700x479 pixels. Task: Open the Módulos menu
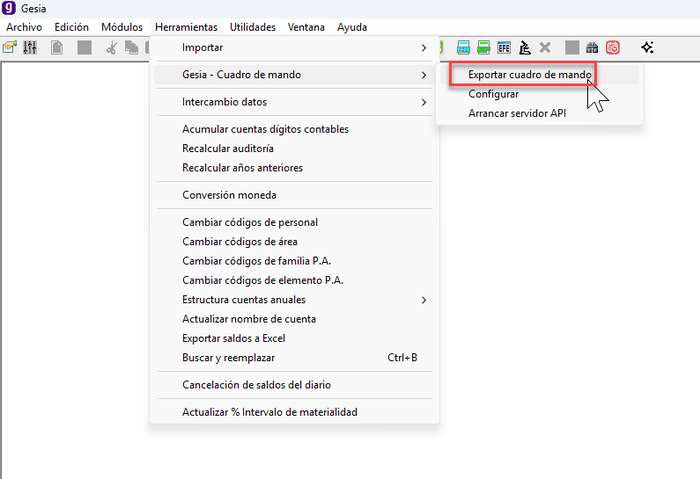click(x=122, y=27)
